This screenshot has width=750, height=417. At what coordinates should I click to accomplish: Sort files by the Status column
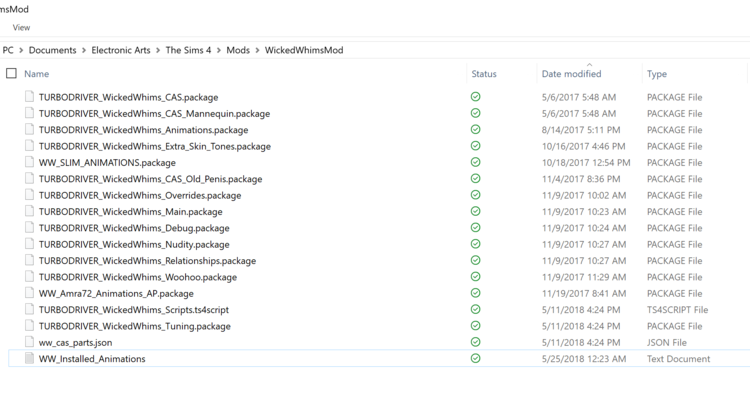pyautogui.click(x=484, y=74)
